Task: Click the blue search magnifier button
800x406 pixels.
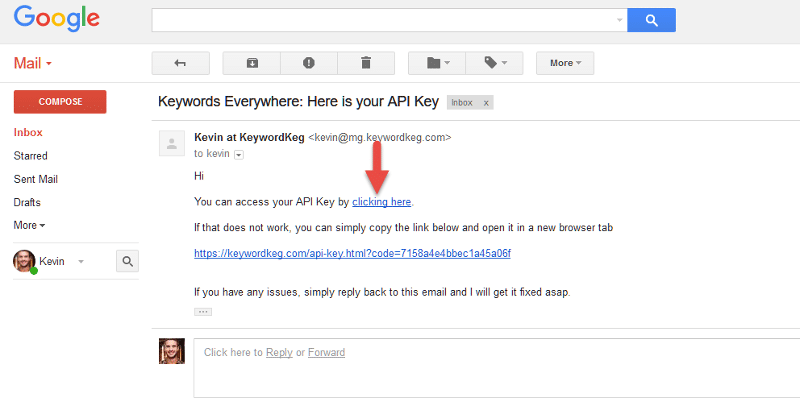Action: tap(651, 20)
